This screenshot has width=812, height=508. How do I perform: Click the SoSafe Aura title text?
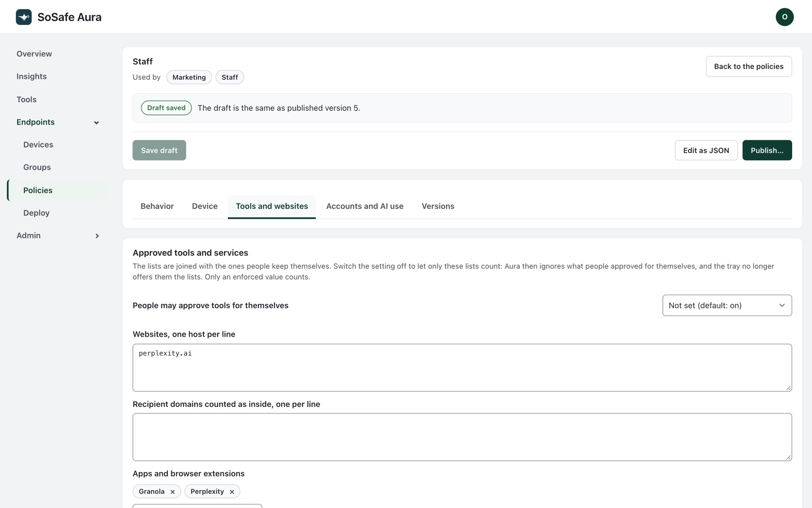[x=70, y=17]
